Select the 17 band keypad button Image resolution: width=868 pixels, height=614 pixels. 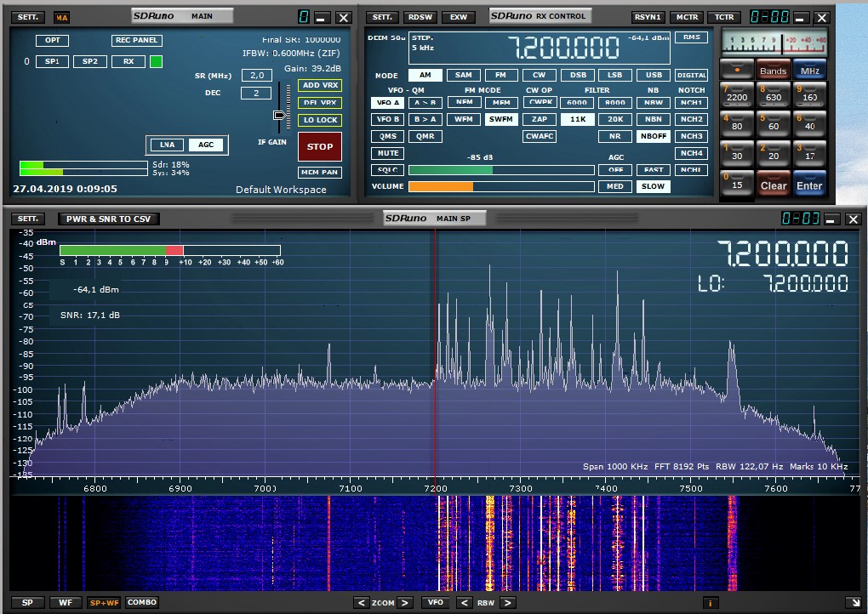point(809,154)
